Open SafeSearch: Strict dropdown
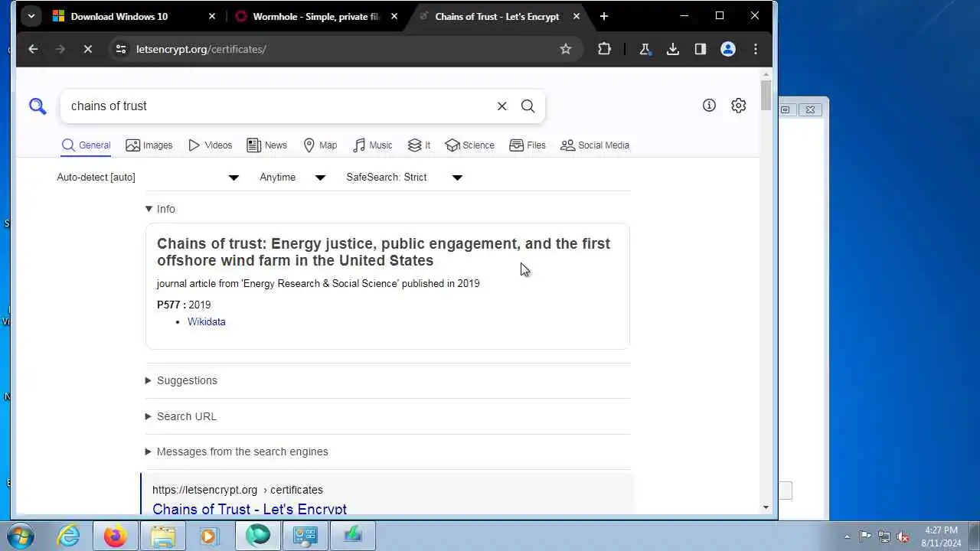Screen dimensions: 980x551 pos(405,178)
